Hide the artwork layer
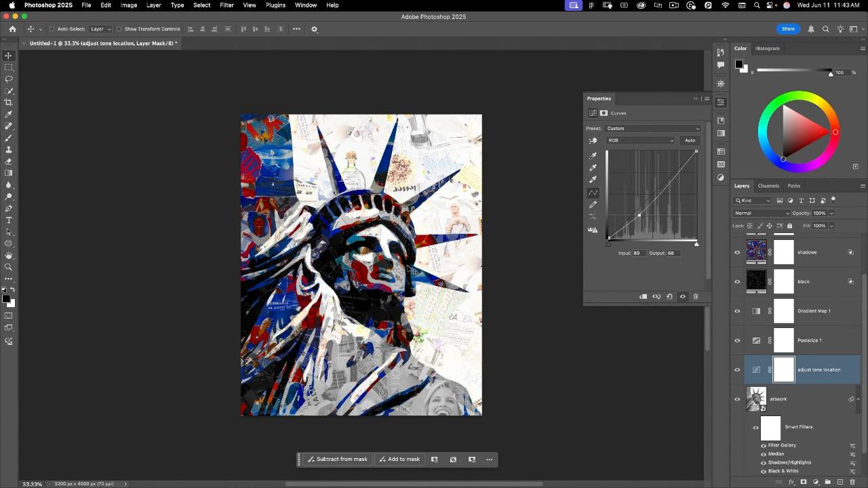This screenshot has height=488, width=868. click(x=737, y=399)
